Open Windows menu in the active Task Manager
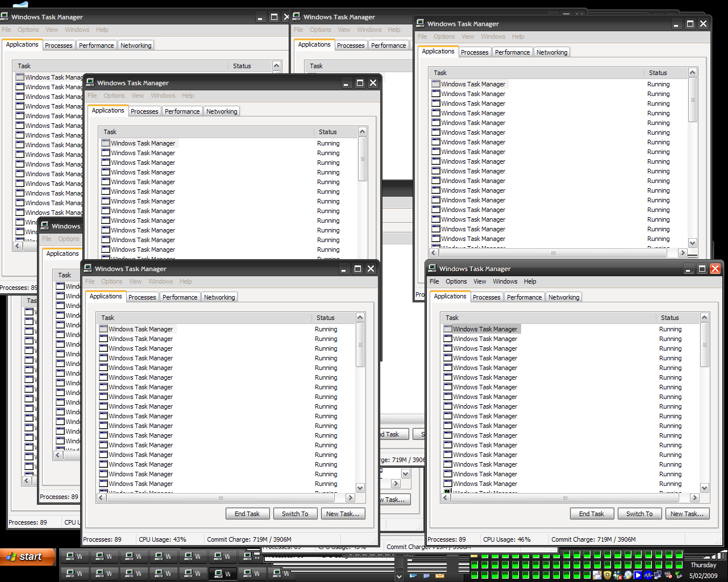This screenshot has height=582, width=728. pyautogui.click(x=505, y=281)
